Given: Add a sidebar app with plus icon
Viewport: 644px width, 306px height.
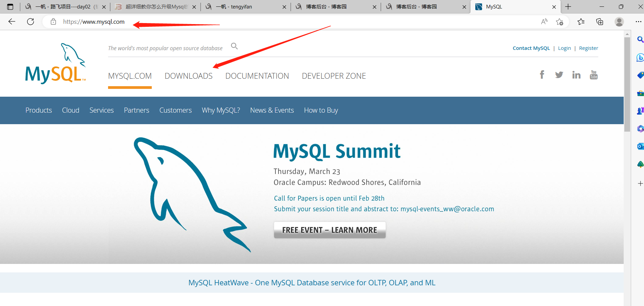Looking at the screenshot, I should [x=640, y=184].
